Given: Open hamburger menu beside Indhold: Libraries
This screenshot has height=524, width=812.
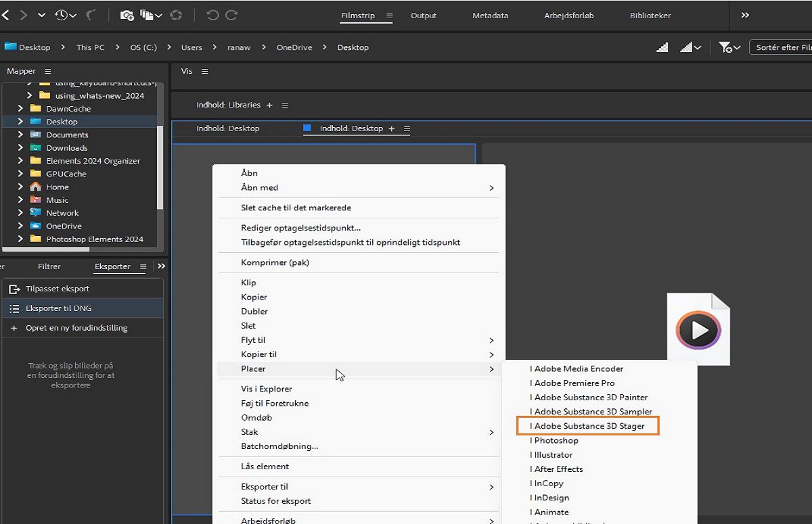Looking at the screenshot, I should click(x=285, y=105).
